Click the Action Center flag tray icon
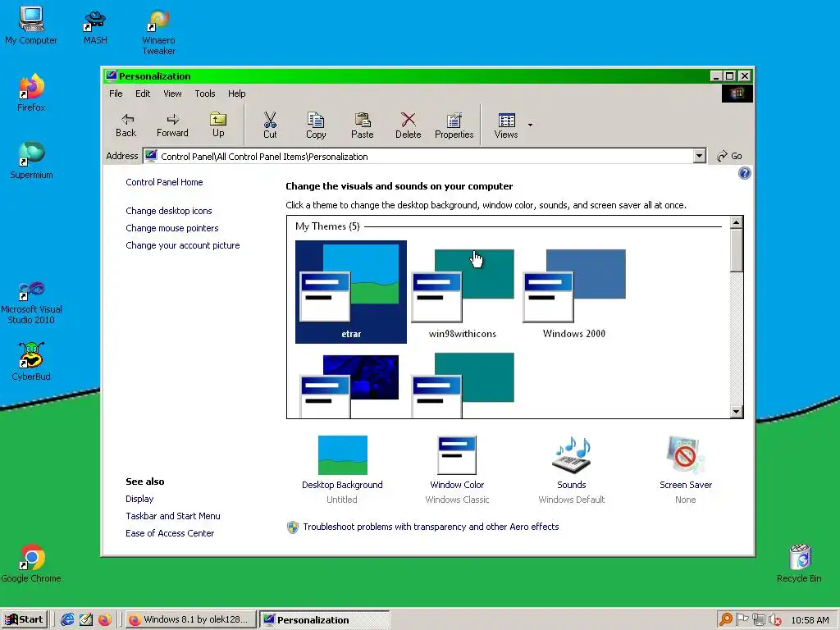This screenshot has height=630, width=840. (x=742, y=620)
